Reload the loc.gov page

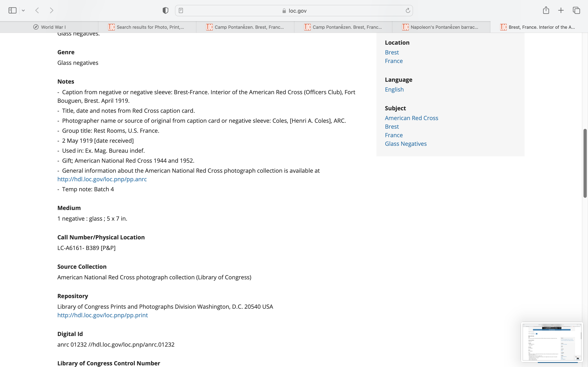pos(408,10)
